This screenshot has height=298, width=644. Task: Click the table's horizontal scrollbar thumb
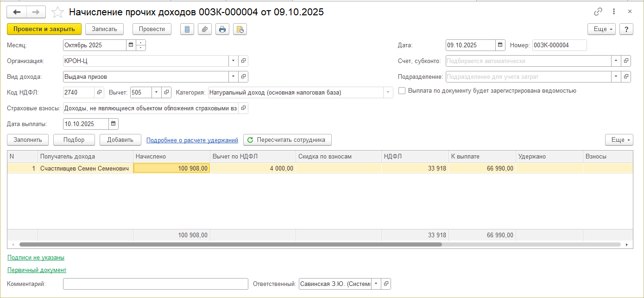click(231, 244)
